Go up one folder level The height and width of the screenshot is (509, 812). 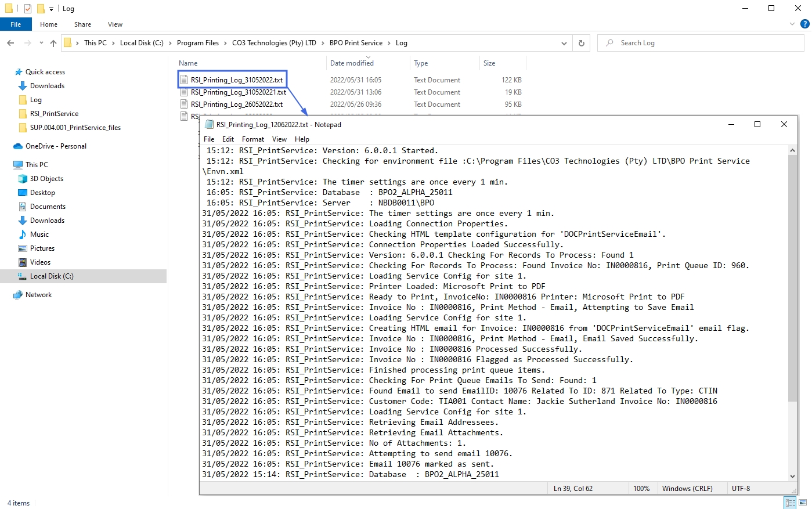[x=53, y=43]
